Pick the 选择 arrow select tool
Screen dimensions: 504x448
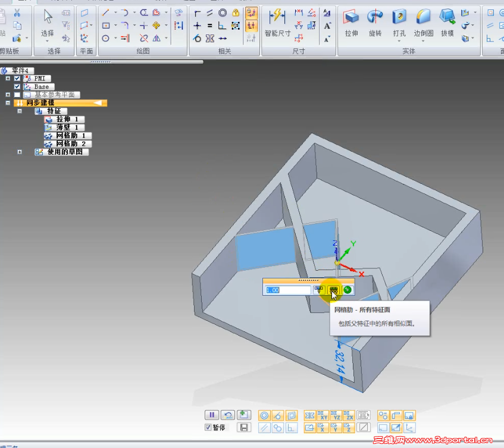coord(48,23)
